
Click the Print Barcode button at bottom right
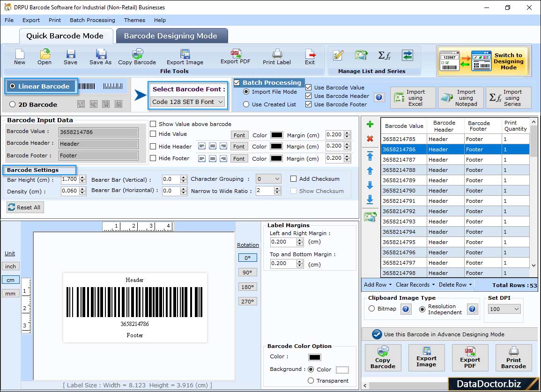513,358
